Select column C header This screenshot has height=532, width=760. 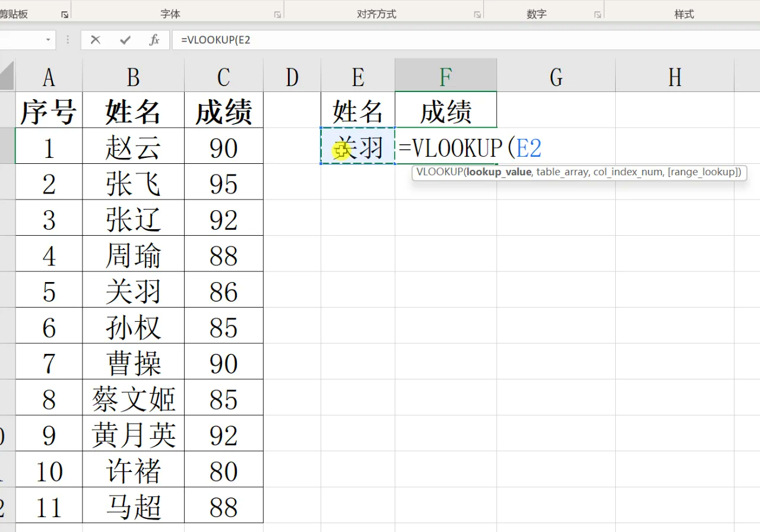(224, 76)
